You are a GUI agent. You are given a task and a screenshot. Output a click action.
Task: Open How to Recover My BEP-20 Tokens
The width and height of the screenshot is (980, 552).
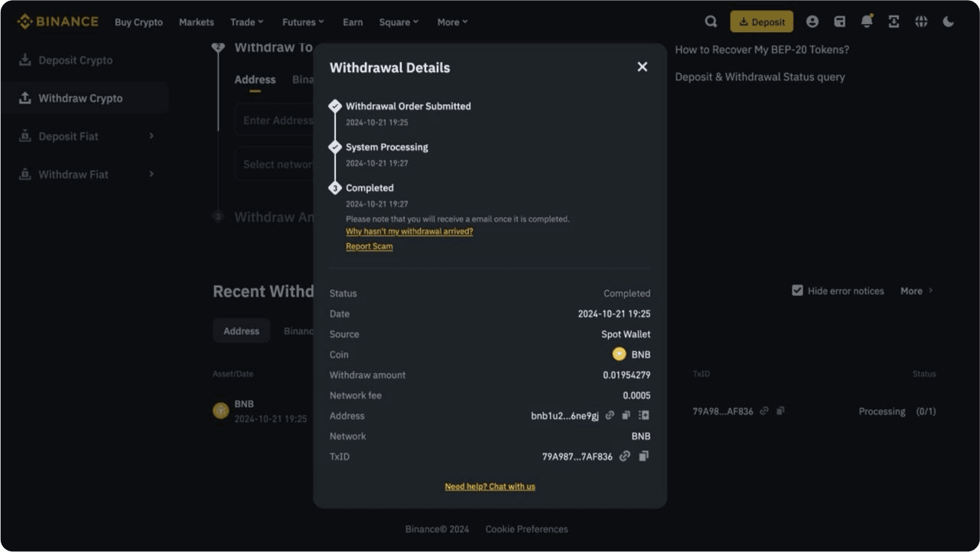(x=762, y=50)
